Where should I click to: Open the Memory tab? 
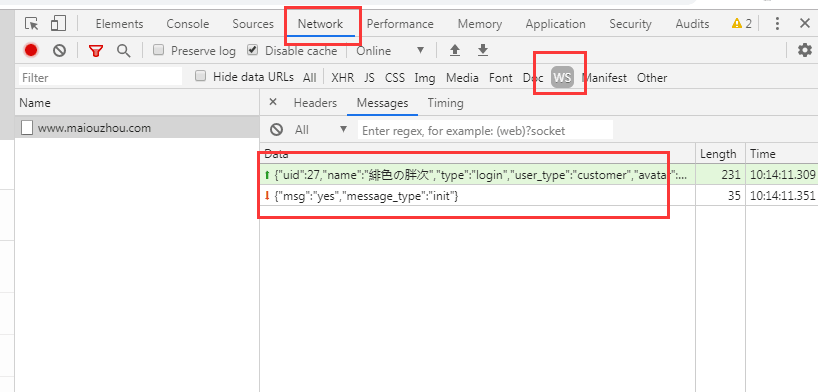[x=480, y=24]
